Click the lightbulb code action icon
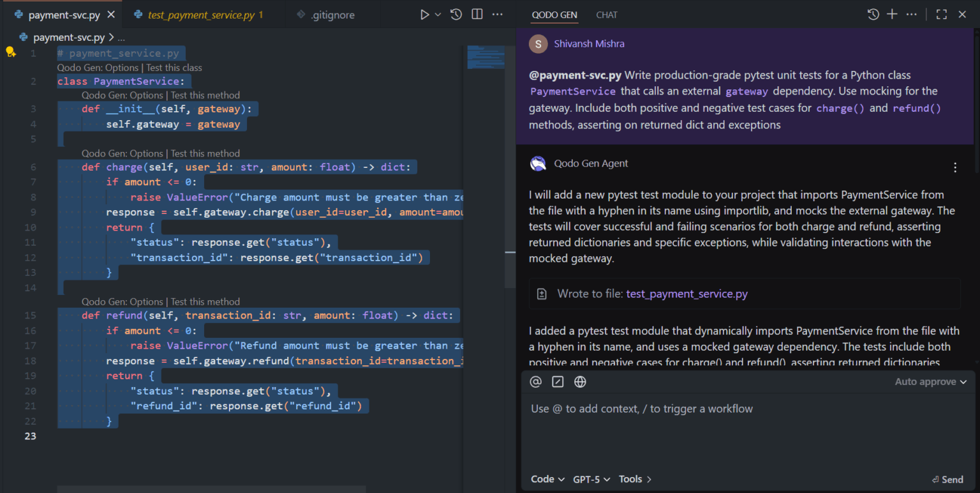The height and width of the screenshot is (493, 980). click(11, 52)
